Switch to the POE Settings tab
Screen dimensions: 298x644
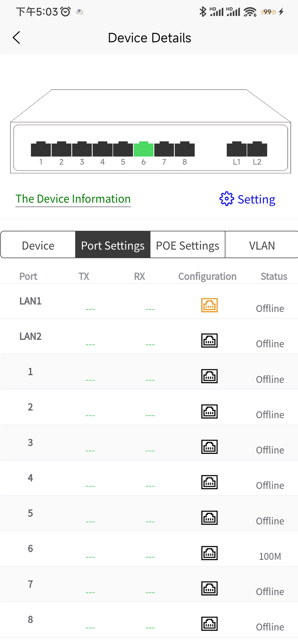(188, 246)
